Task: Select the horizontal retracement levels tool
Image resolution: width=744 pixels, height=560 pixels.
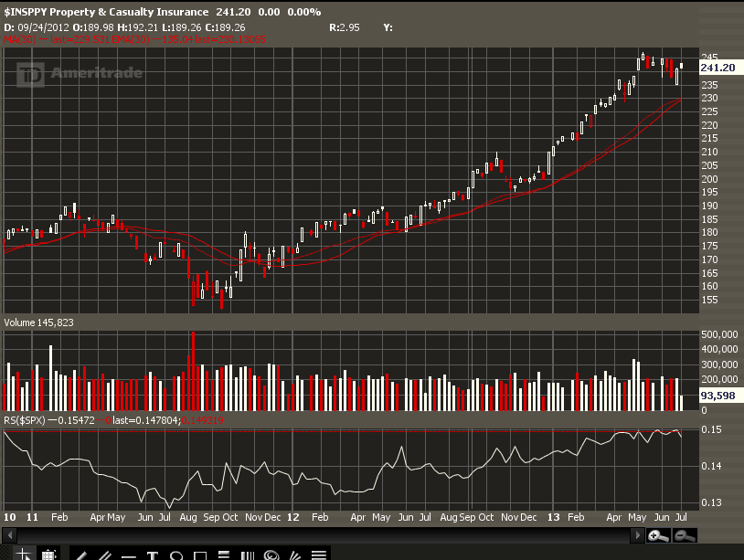Action: [x=224, y=554]
